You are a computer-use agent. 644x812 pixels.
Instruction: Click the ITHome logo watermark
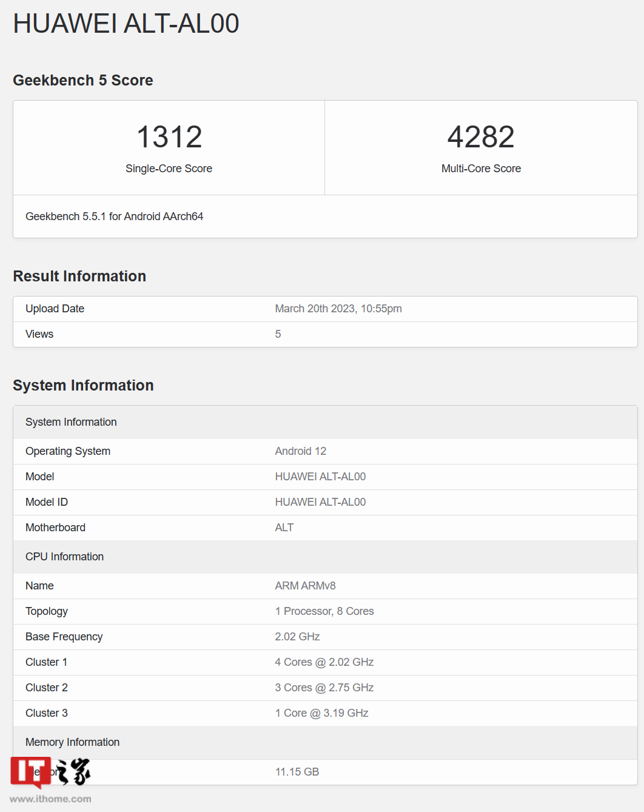click(50, 772)
